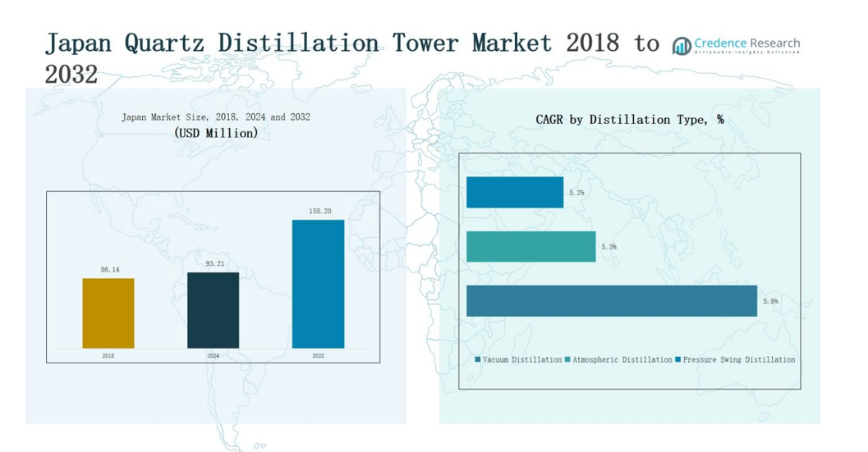The height and width of the screenshot is (452, 868).
Task: Select the gold 2018 market size bar
Action: tap(108, 313)
